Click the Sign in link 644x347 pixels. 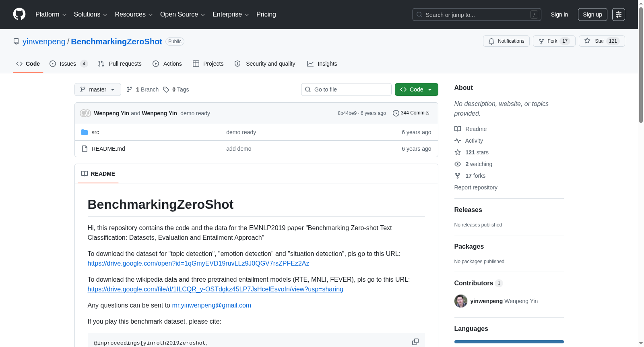[x=559, y=15]
